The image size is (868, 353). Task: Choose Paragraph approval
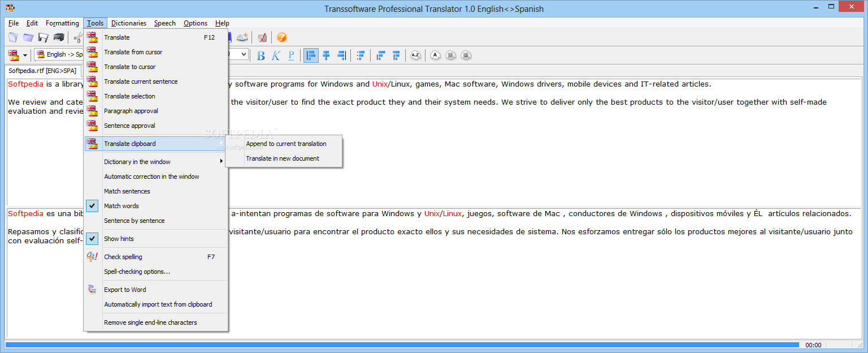(155, 111)
